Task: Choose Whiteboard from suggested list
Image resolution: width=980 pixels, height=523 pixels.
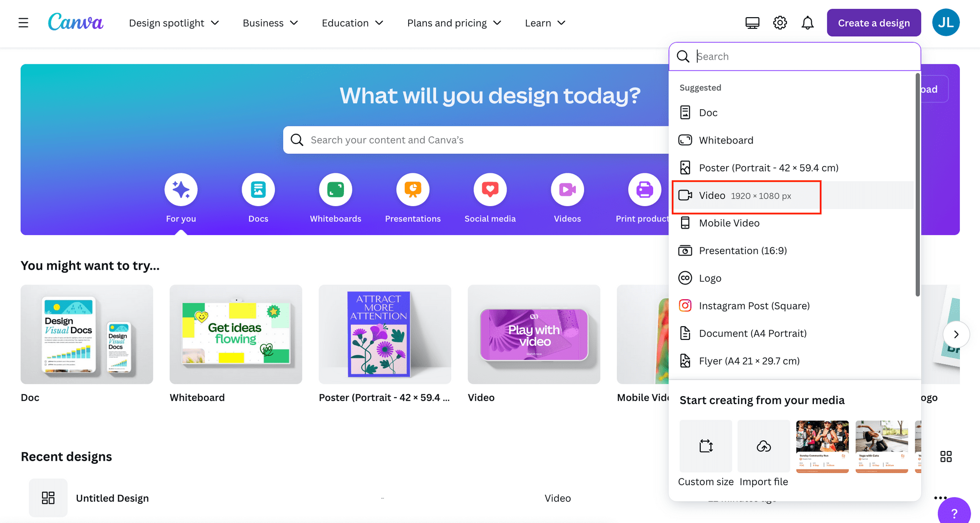Action: (x=792, y=140)
